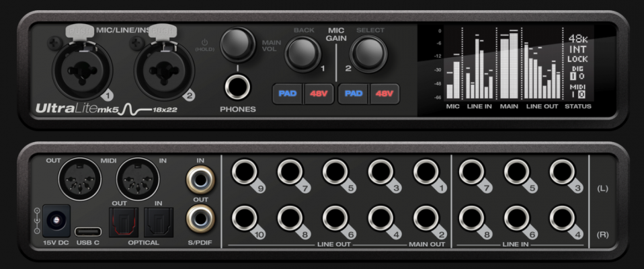
Task: Click the PHONES headphone jack
Action: [x=238, y=87]
